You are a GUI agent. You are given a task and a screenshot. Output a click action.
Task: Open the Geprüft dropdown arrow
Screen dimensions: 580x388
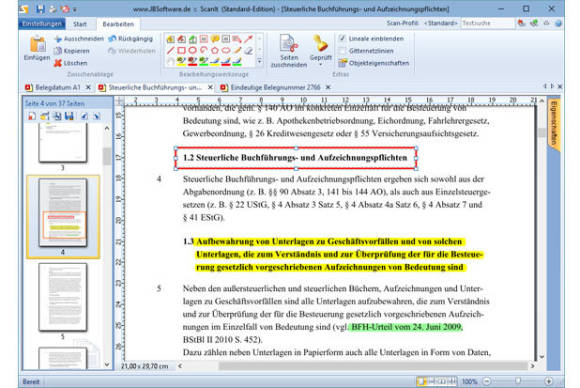[320, 65]
